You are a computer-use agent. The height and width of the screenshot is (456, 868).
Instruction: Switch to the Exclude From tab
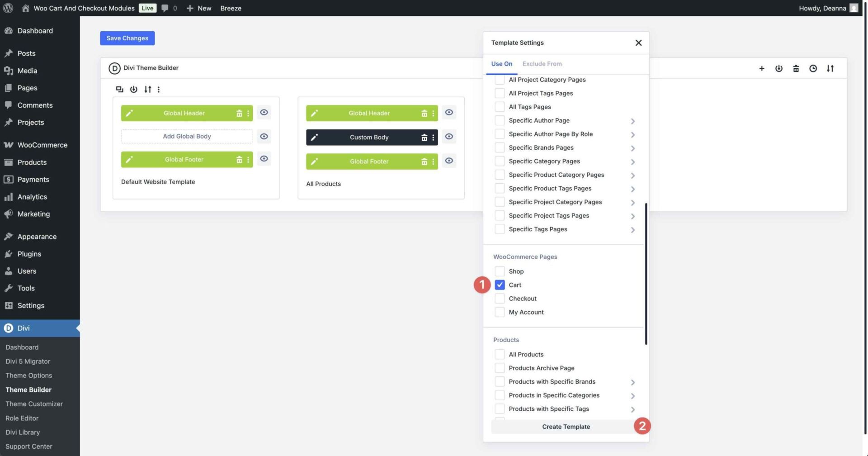(x=542, y=64)
